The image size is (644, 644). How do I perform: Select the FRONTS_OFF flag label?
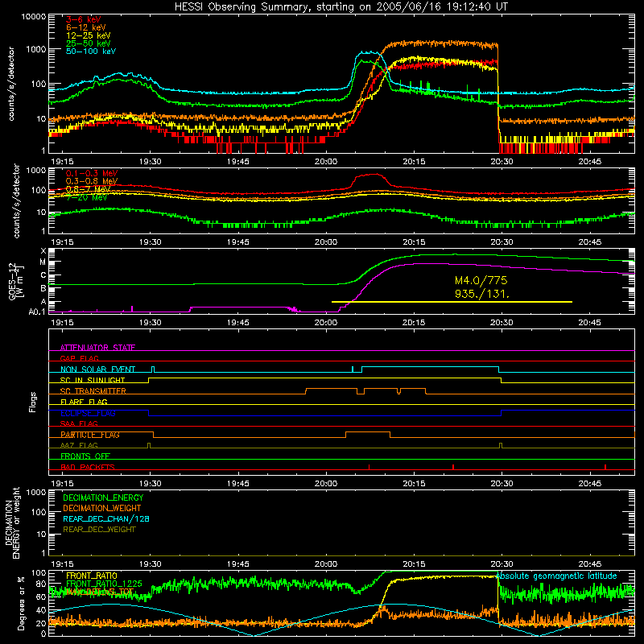[x=85, y=456]
